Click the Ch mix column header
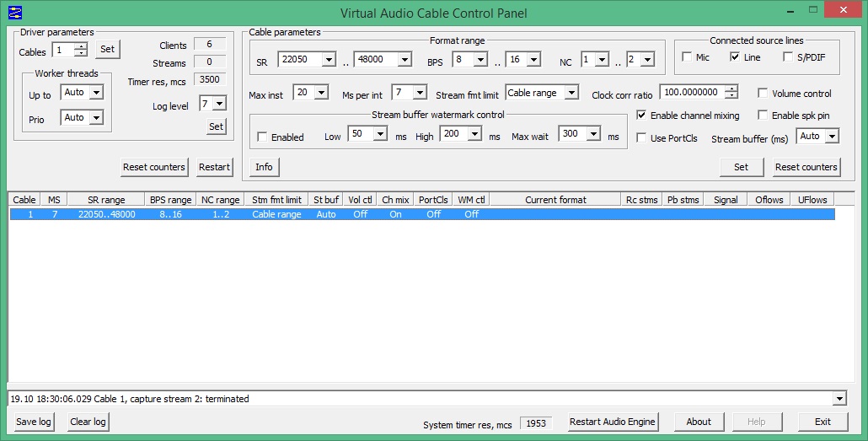Screen dimensions: 868x441 pos(395,200)
